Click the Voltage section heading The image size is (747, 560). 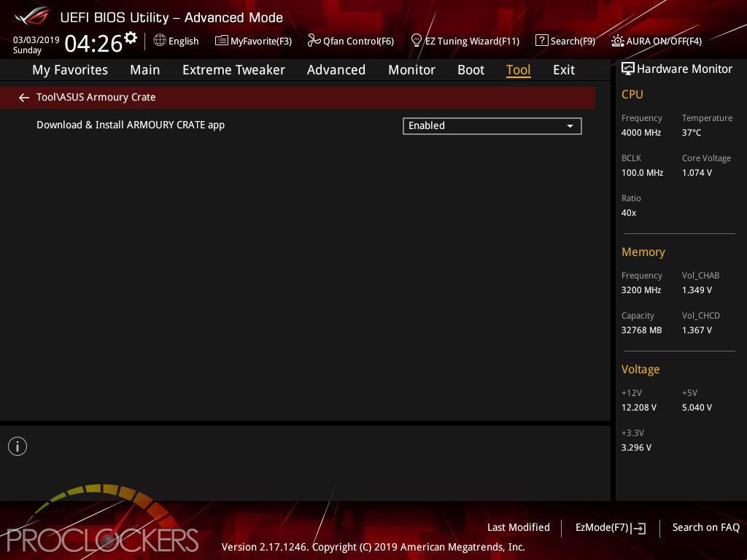pos(640,370)
